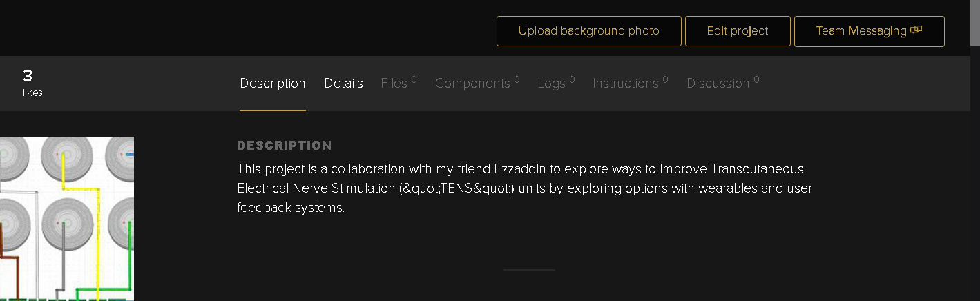The height and width of the screenshot is (301, 980).
Task: Click the DESCRIPTION section heading
Action: coord(284,146)
